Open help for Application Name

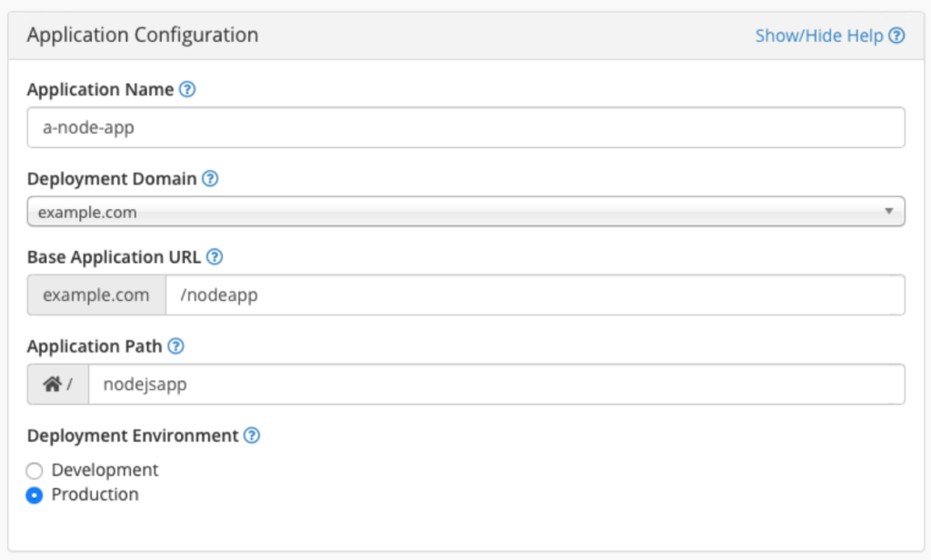click(x=190, y=89)
